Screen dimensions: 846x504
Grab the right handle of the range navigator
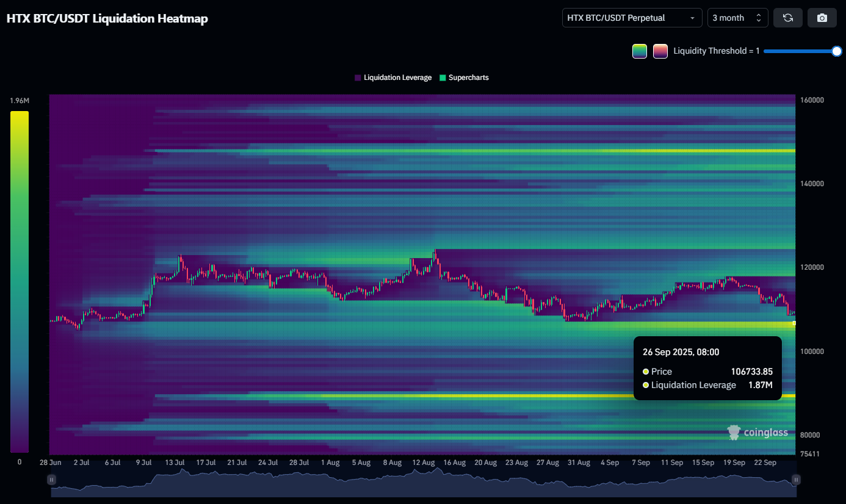(x=795, y=480)
